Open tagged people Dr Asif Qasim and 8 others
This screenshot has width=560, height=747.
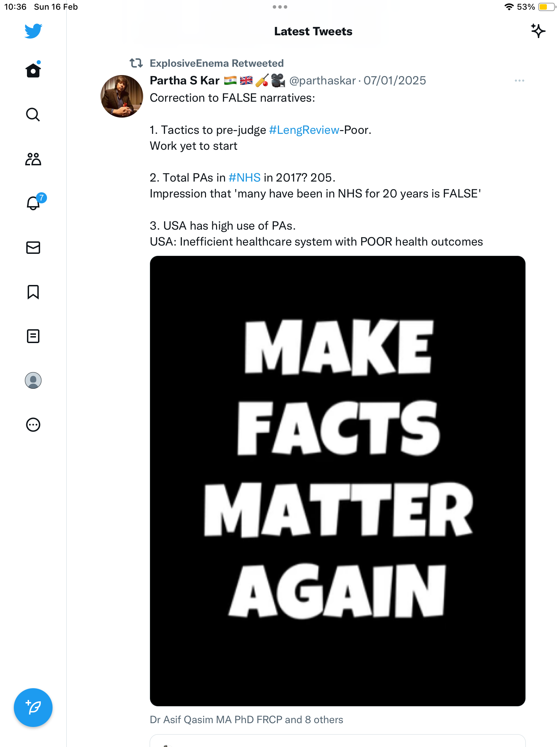(x=246, y=720)
